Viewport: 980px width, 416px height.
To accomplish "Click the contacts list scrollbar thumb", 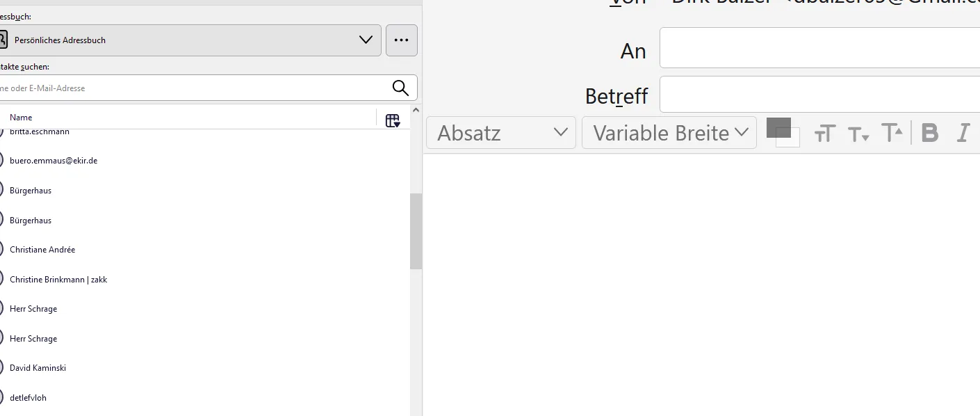I will point(416,231).
